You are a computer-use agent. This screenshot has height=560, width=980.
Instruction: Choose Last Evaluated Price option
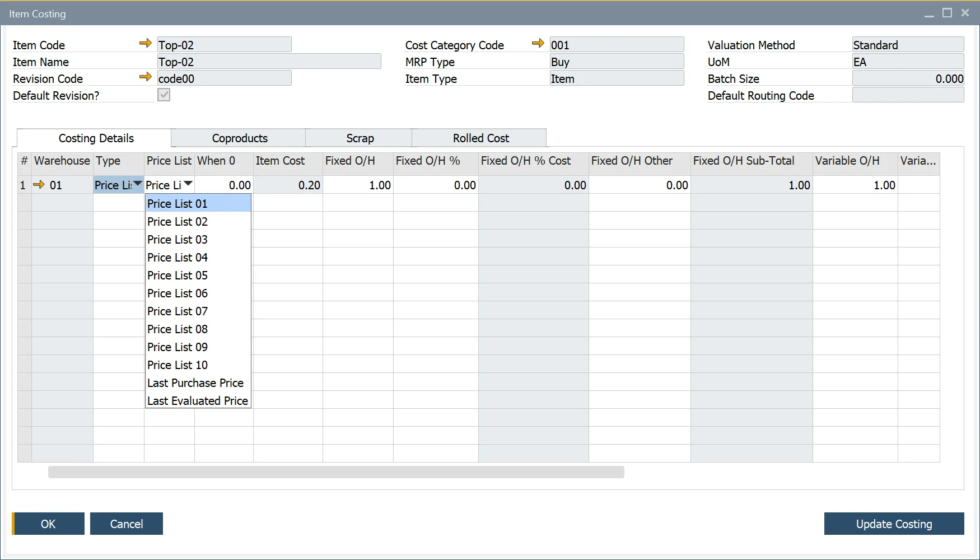(197, 400)
